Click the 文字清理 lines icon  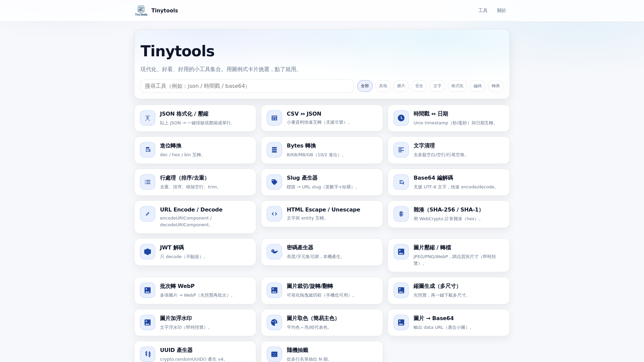pyautogui.click(x=401, y=150)
